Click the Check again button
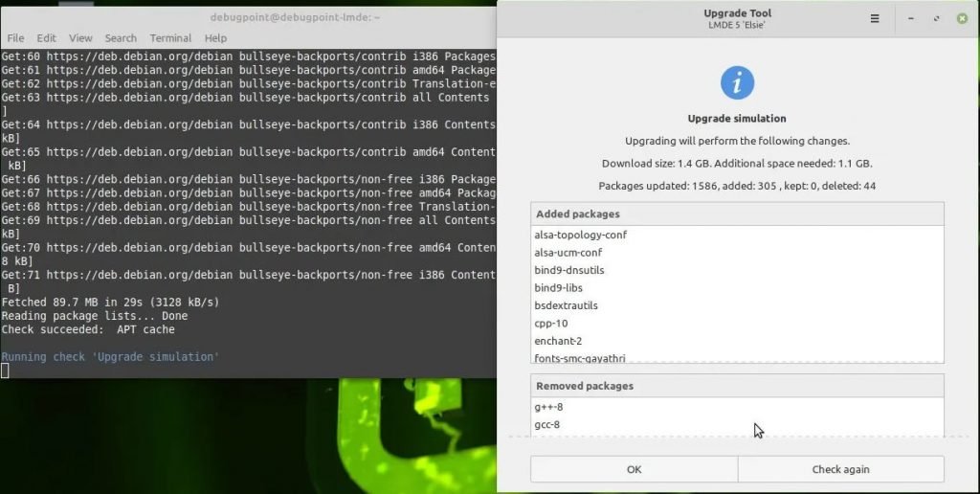The image size is (980, 494). tap(840, 470)
